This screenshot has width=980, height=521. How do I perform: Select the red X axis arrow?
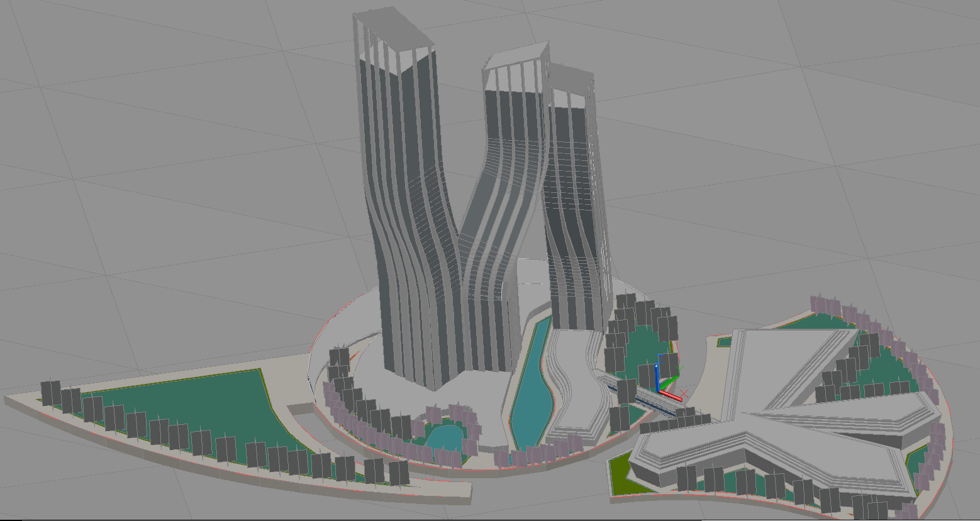coord(671,395)
